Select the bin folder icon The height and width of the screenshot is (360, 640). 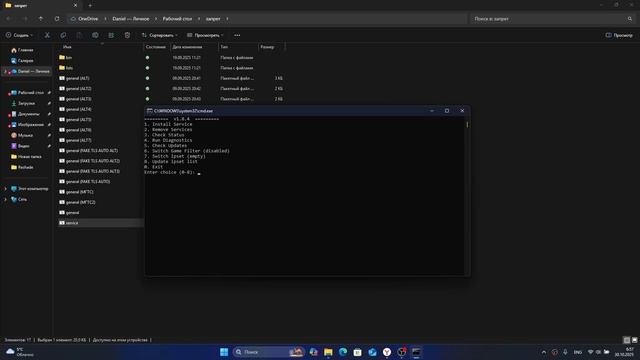pyautogui.click(x=62, y=58)
